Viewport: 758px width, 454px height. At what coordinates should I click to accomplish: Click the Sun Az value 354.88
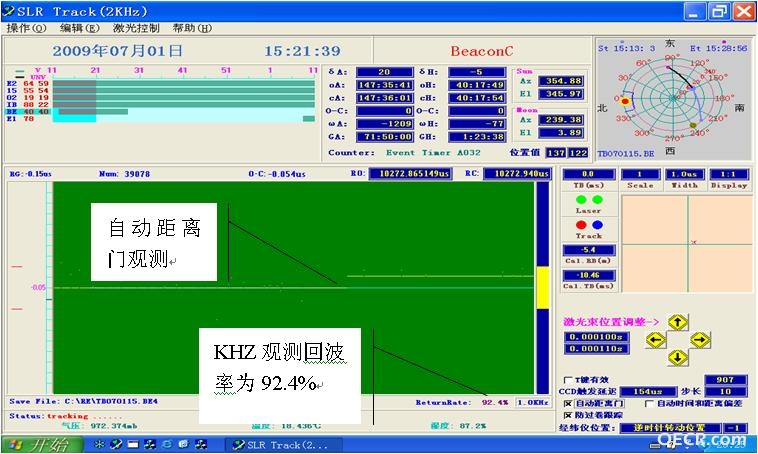[561, 81]
